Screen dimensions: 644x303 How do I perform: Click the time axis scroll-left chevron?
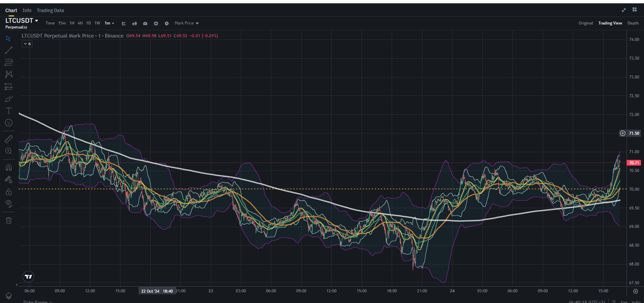17,285
